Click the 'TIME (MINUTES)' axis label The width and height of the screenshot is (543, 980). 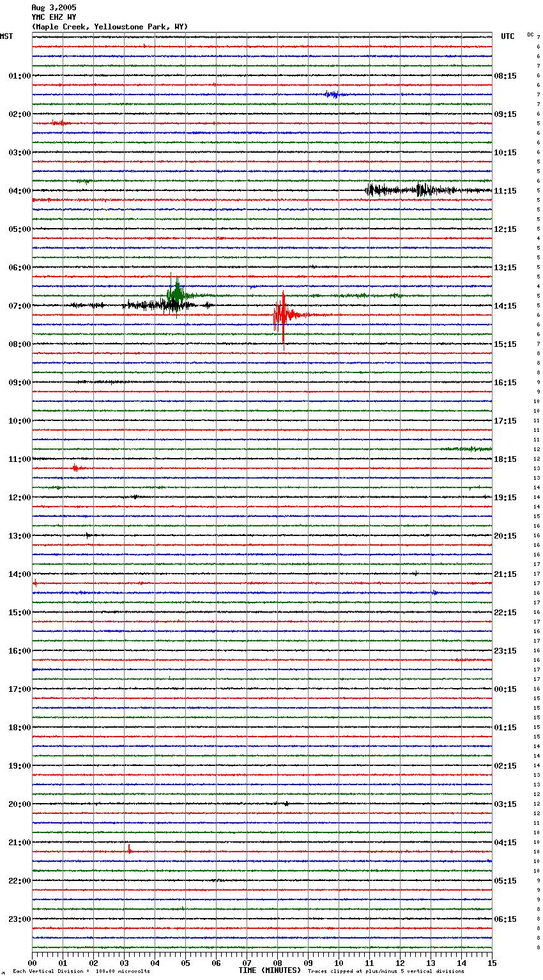[x=270, y=970]
